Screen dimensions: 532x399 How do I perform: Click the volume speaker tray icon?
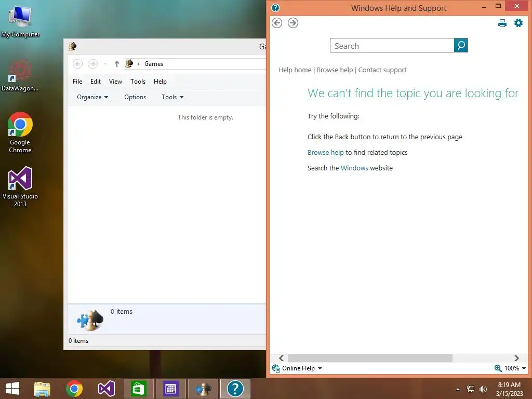click(x=483, y=389)
